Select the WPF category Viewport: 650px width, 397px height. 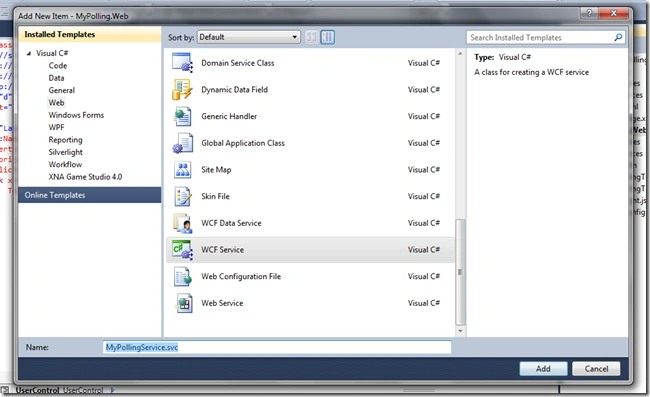point(56,127)
